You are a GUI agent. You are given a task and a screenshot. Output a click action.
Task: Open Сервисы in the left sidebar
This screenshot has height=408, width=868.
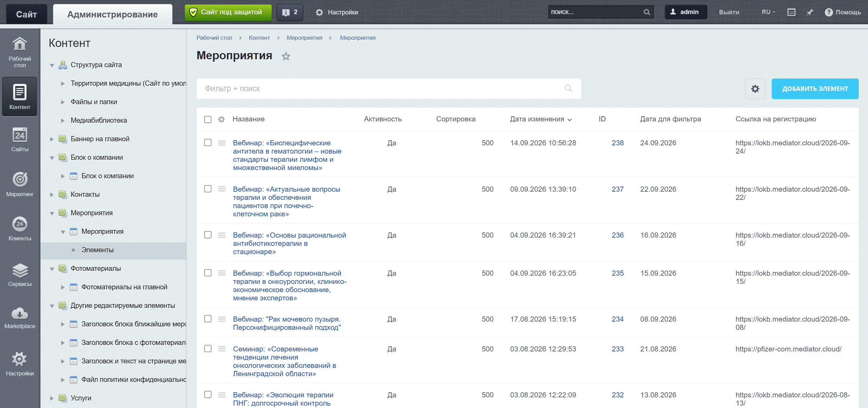pos(20,275)
